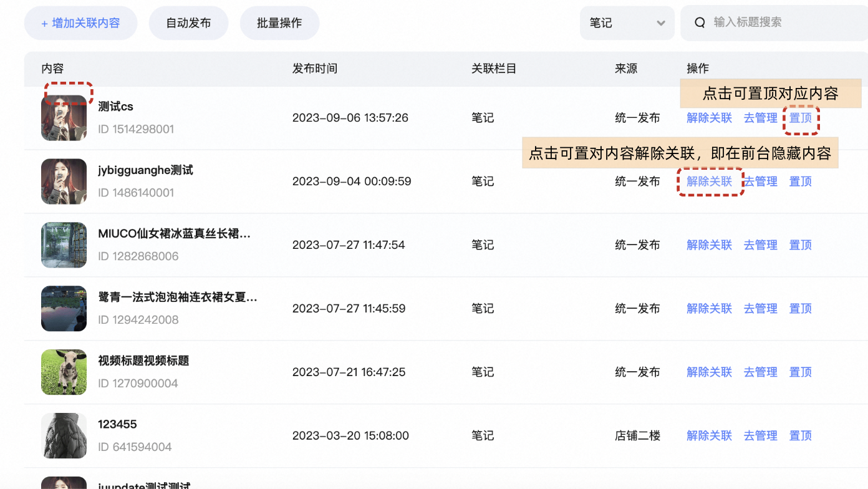Screen dimensions: 868x489
Task: Click 解除关联 for 视频标题视频标题
Action: point(710,372)
